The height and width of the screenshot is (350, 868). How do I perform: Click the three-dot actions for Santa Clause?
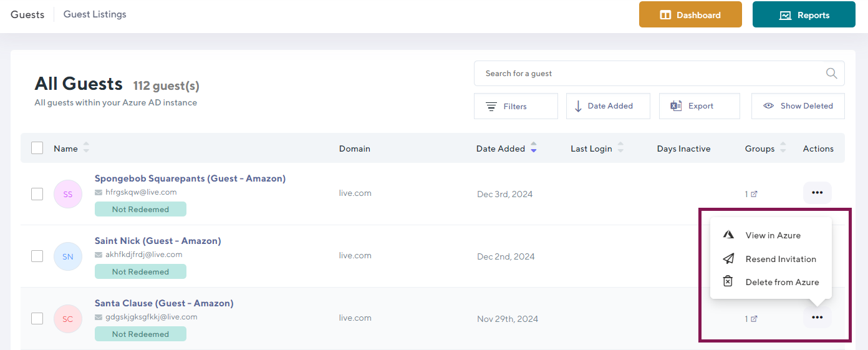tap(817, 318)
